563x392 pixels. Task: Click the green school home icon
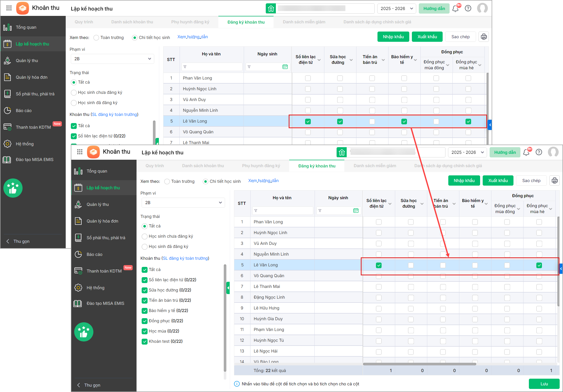342,152
